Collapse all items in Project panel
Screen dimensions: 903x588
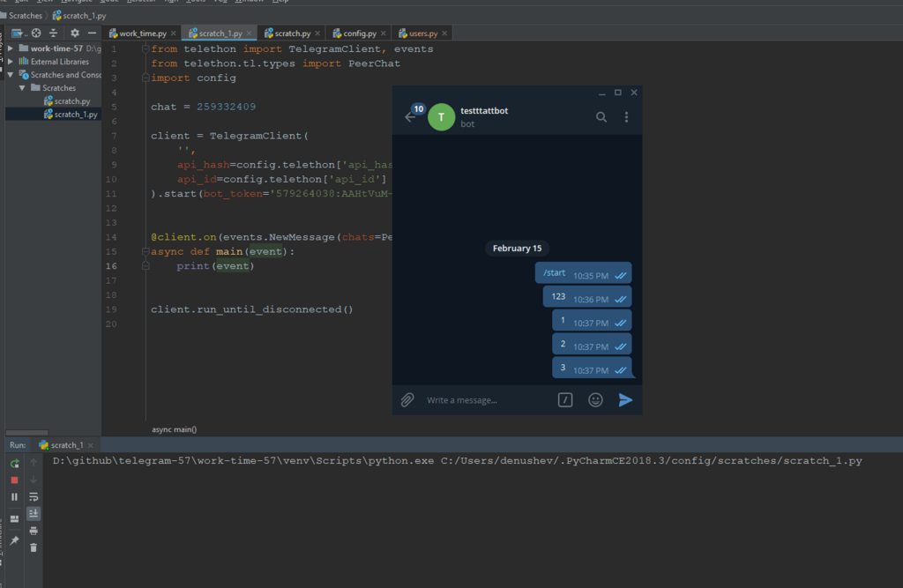click(53, 33)
